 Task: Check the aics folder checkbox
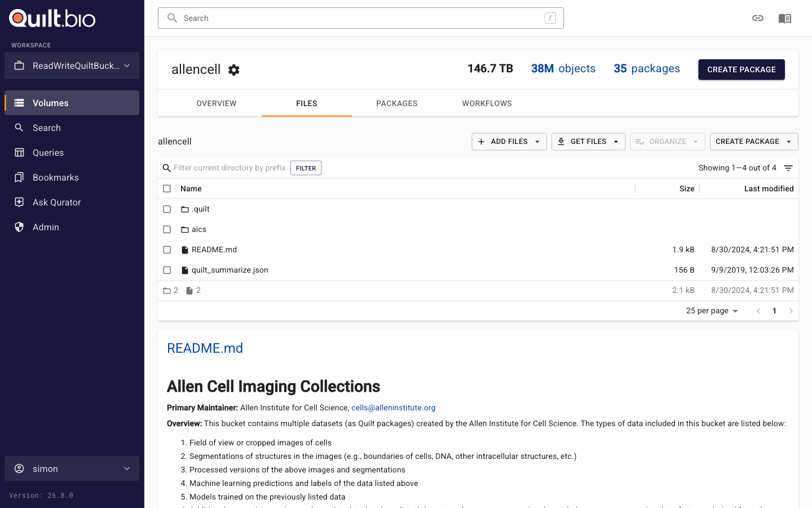coord(167,229)
